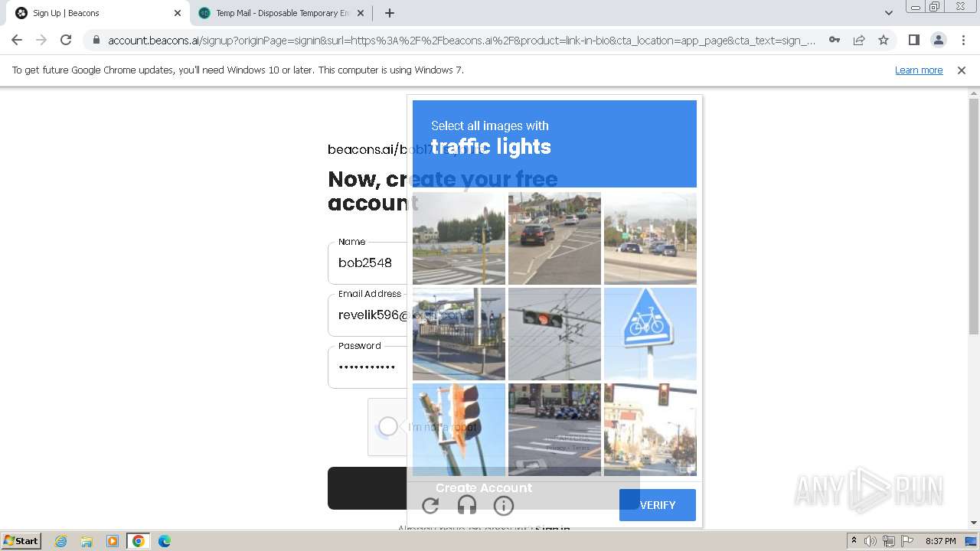980x551 pixels.
Task: Select tile with street and overhead signal
Action: (x=650, y=429)
